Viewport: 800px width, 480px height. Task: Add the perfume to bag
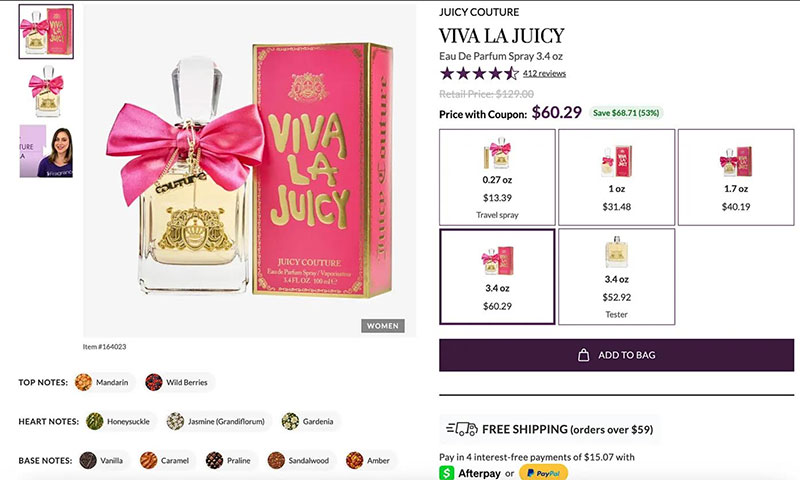[616, 355]
